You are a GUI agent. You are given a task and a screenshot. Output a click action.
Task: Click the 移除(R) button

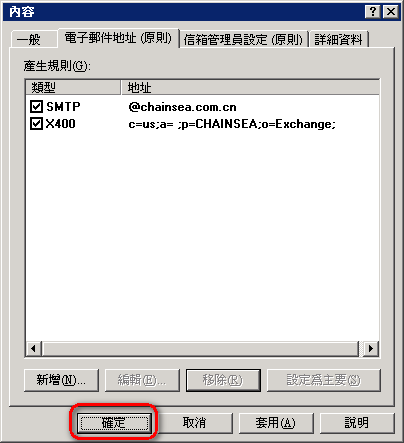click(x=223, y=380)
